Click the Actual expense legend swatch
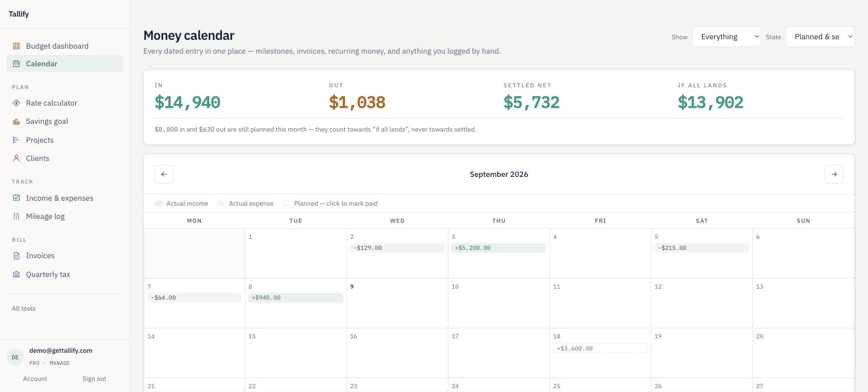868x392 pixels. click(221, 203)
